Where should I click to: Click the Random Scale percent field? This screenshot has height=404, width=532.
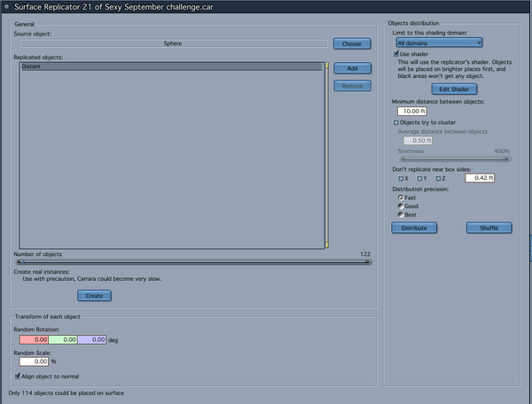coord(34,361)
